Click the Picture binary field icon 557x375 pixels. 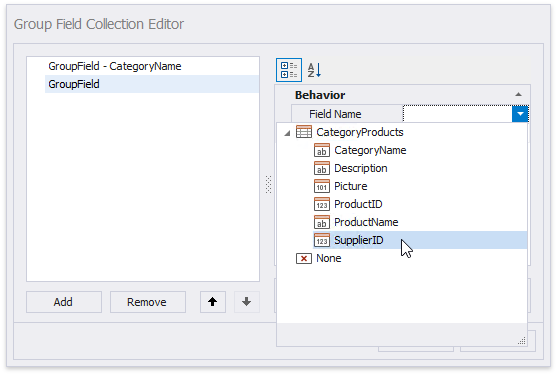coord(321,186)
